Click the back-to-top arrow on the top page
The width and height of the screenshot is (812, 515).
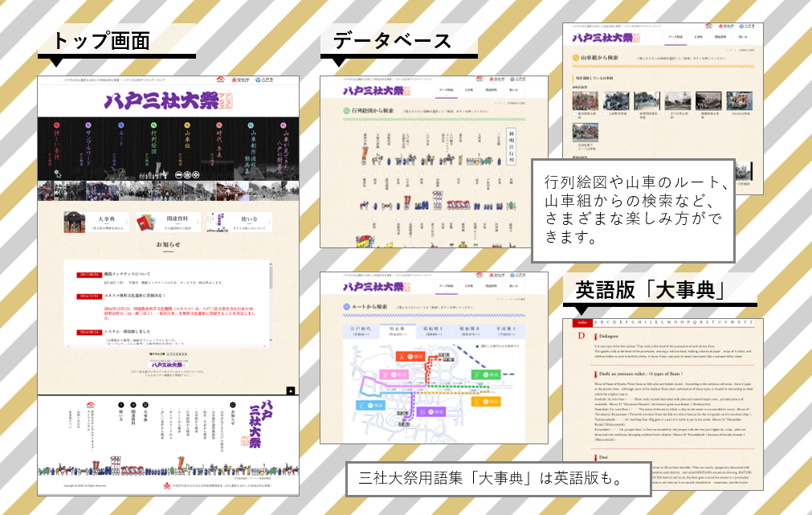click(291, 390)
